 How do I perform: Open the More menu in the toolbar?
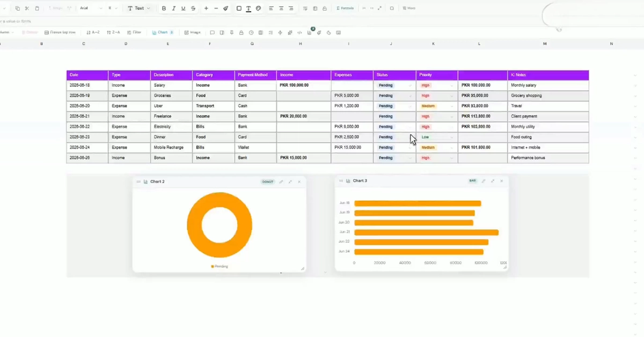pyautogui.click(x=409, y=9)
